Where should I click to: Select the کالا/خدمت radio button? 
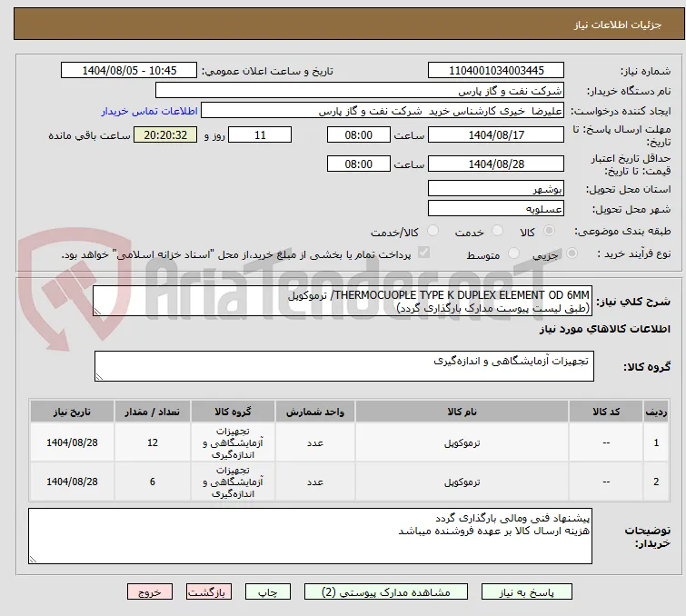432,231
